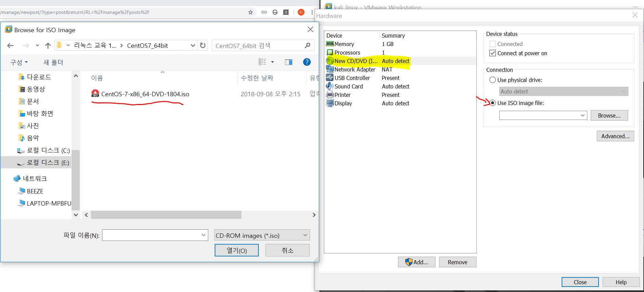Viewport: 644px width, 292px height.
Task: Open 문서 folder in sidebar
Action: pos(28,101)
